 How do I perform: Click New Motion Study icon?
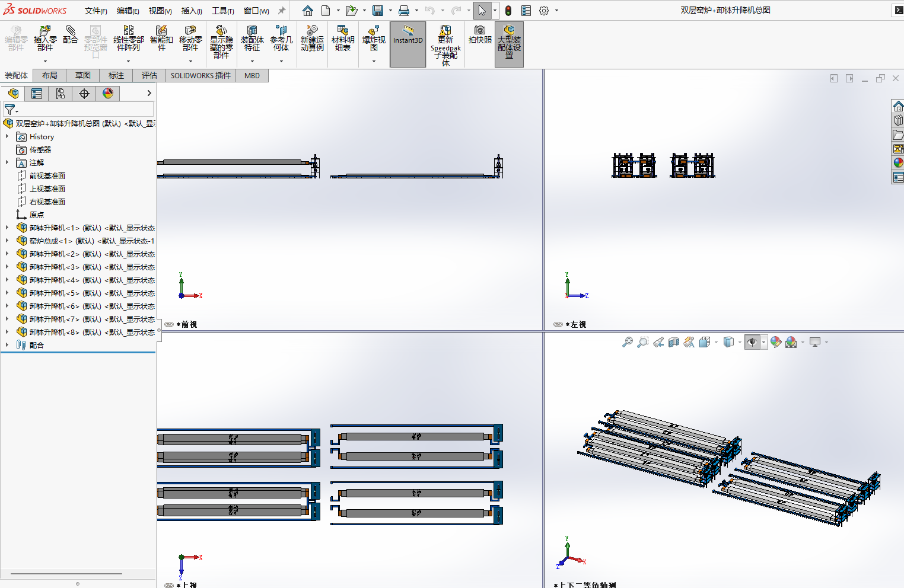pyautogui.click(x=312, y=38)
